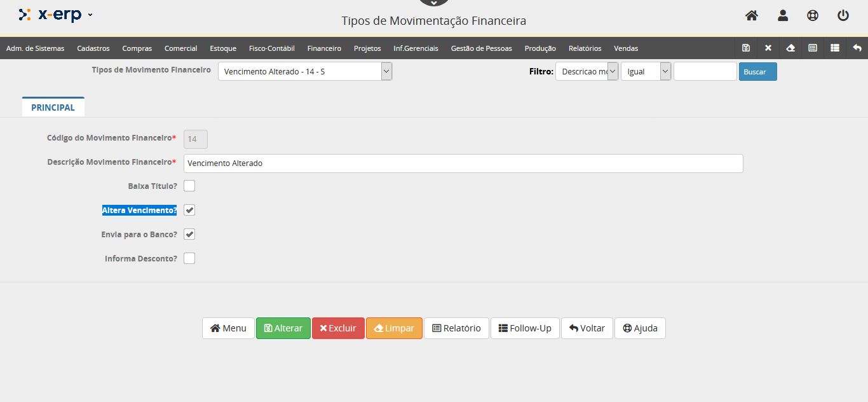Click the Envia para o Banco label

(x=139, y=234)
